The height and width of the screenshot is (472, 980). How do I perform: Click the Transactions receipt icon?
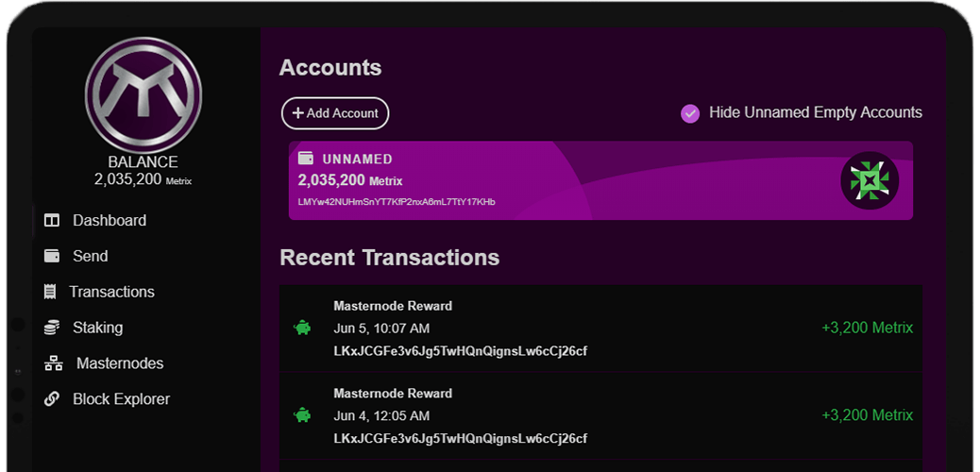pyautogui.click(x=50, y=292)
